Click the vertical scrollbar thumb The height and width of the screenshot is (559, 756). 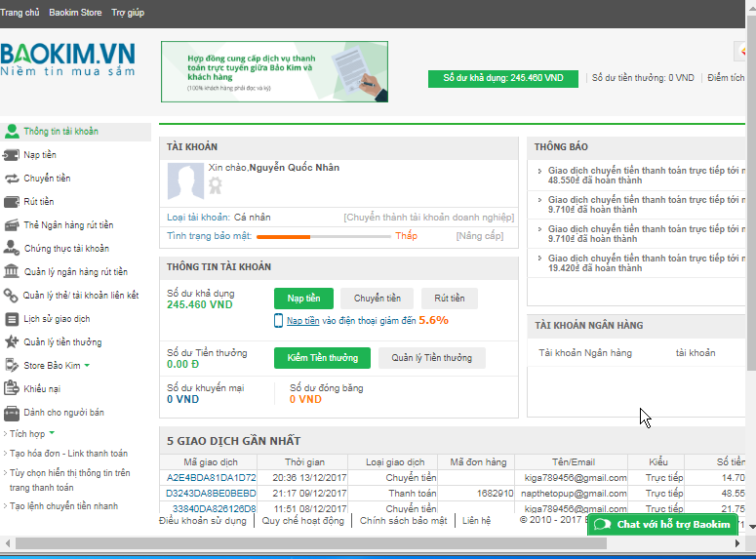[x=751, y=193]
